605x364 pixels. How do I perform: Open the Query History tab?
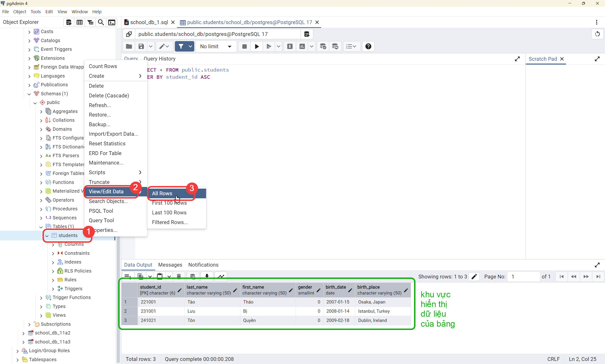pos(160,59)
